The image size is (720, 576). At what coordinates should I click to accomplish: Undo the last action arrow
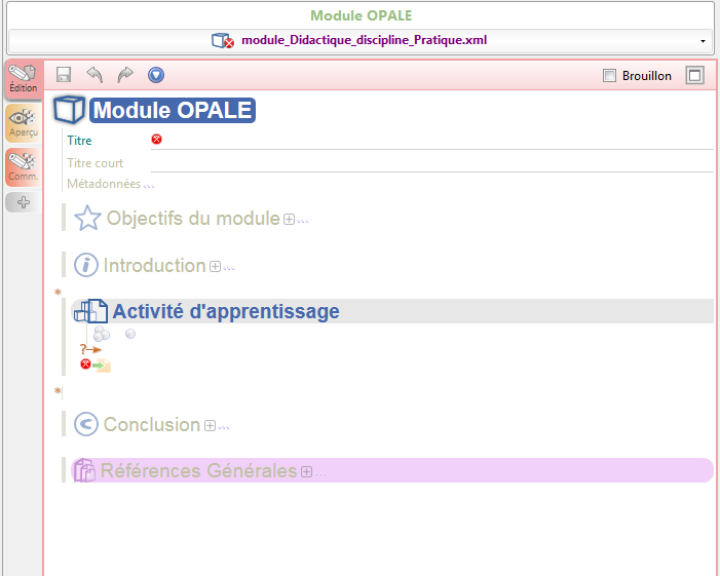(95, 74)
